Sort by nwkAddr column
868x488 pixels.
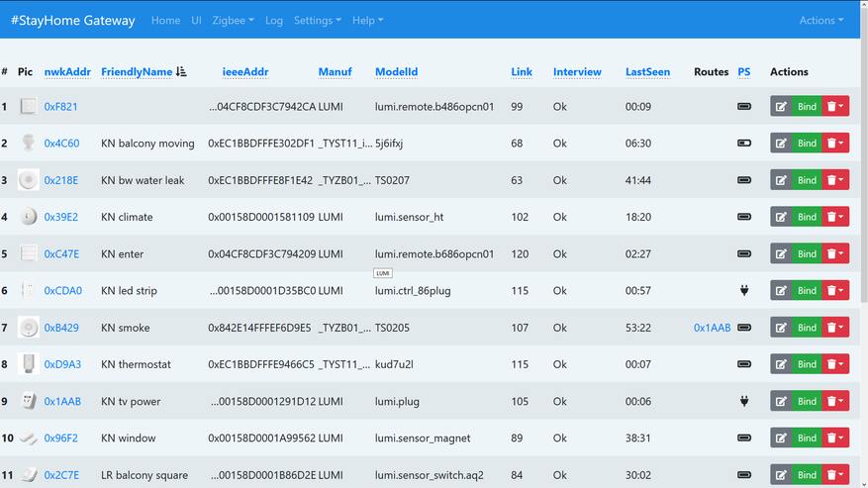click(x=67, y=72)
